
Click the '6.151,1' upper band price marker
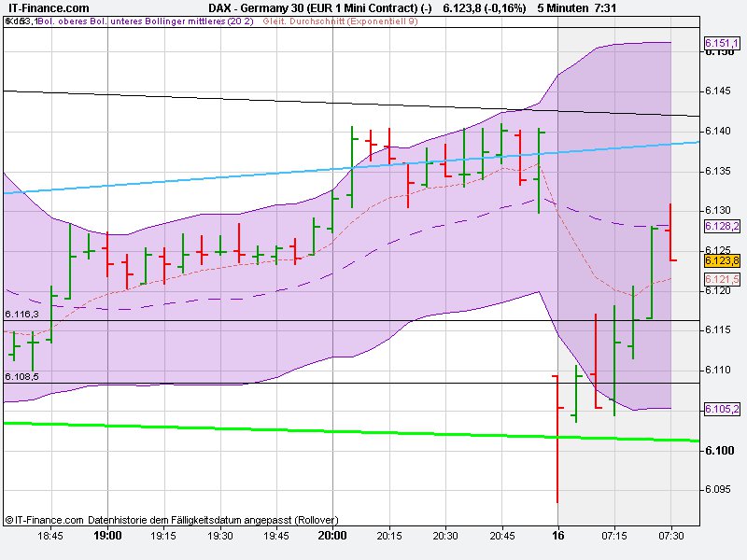721,42
